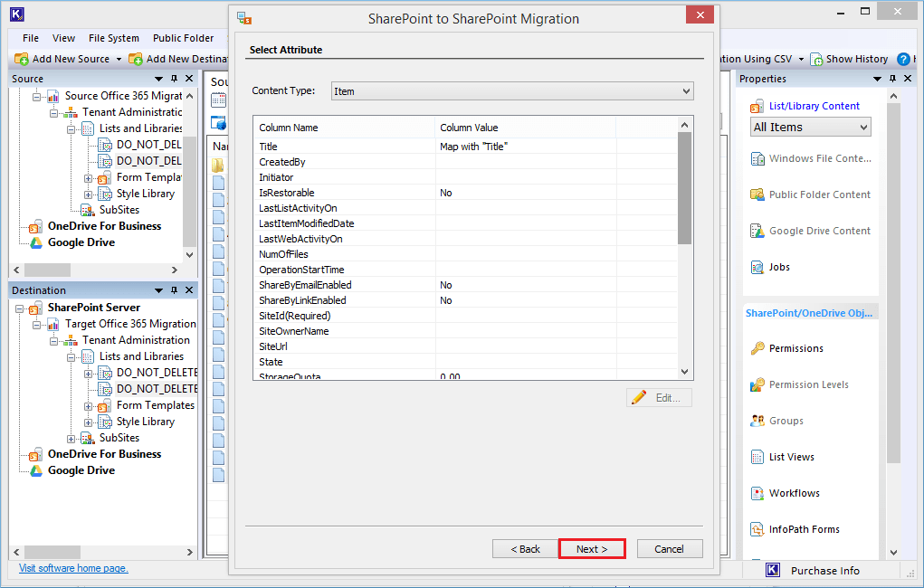Image resolution: width=924 pixels, height=588 pixels.
Task: Select the SiteOwnerName row
Action: [465, 331]
